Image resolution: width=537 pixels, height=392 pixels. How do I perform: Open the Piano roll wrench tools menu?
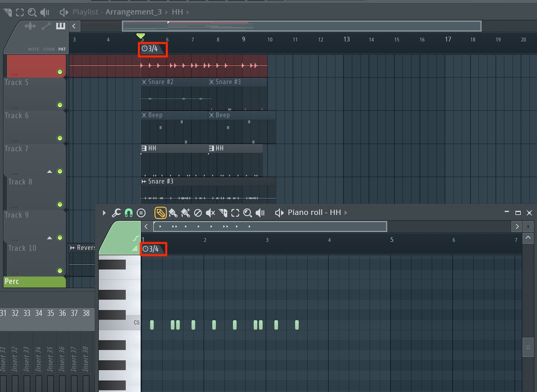[x=116, y=213]
